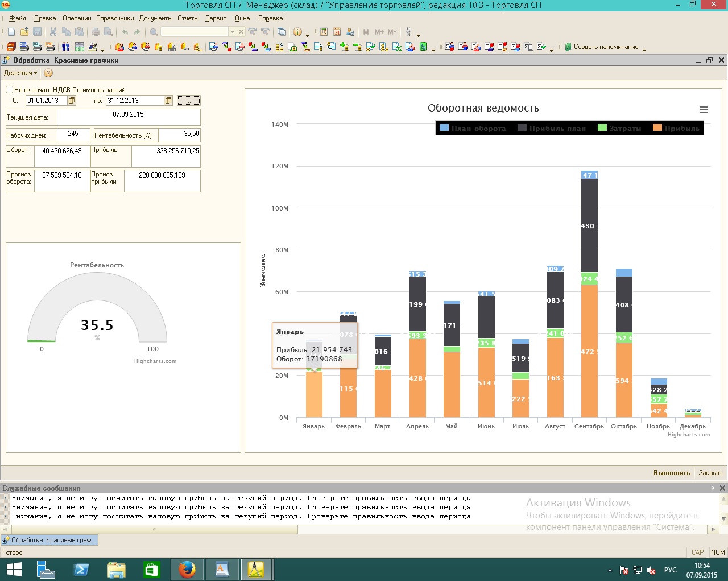Image resolution: width=728 pixels, height=581 pixels.
Task: Click the question mark help icon near Действия
Action: click(48, 73)
